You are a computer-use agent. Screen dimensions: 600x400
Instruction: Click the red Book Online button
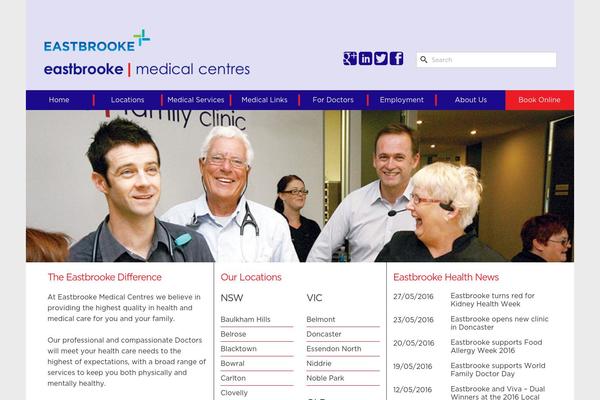[540, 100]
